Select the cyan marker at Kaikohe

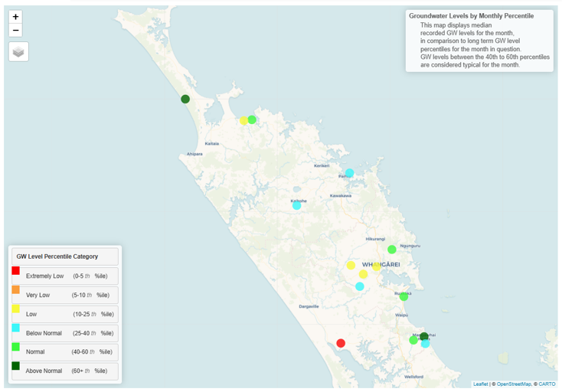click(x=296, y=205)
